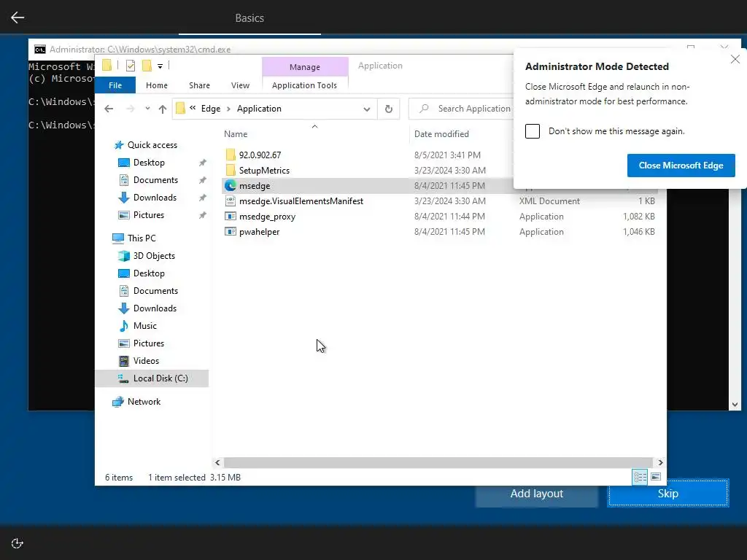The image size is (747, 560).
Task: Open the File menu in Explorer
Action: coord(115,85)
